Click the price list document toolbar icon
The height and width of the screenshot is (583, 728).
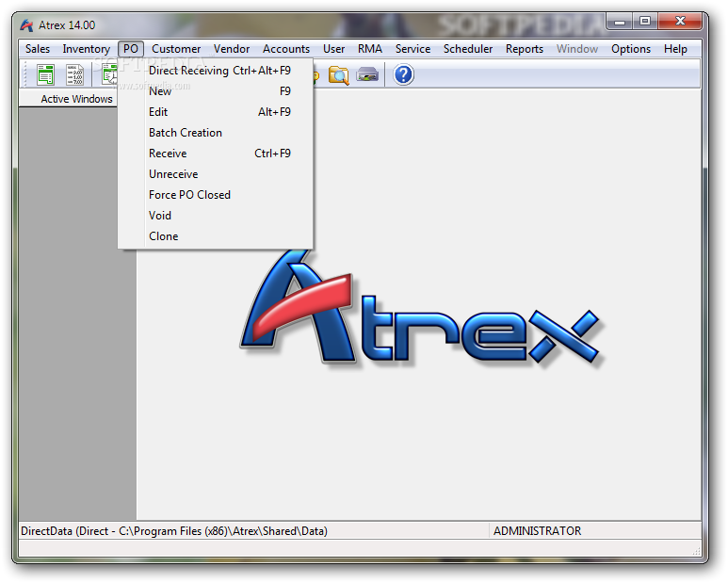74,74
